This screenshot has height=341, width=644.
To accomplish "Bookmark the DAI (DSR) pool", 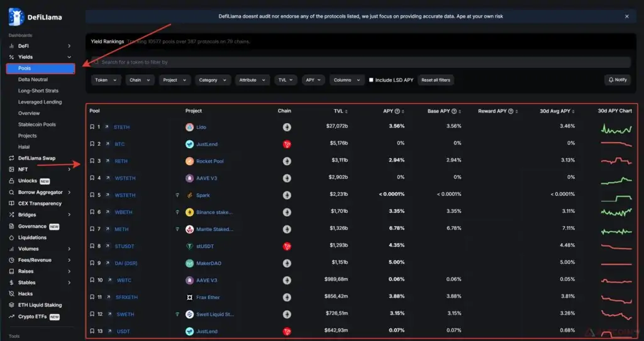I will pyautogui.click(x=92, y=263).
